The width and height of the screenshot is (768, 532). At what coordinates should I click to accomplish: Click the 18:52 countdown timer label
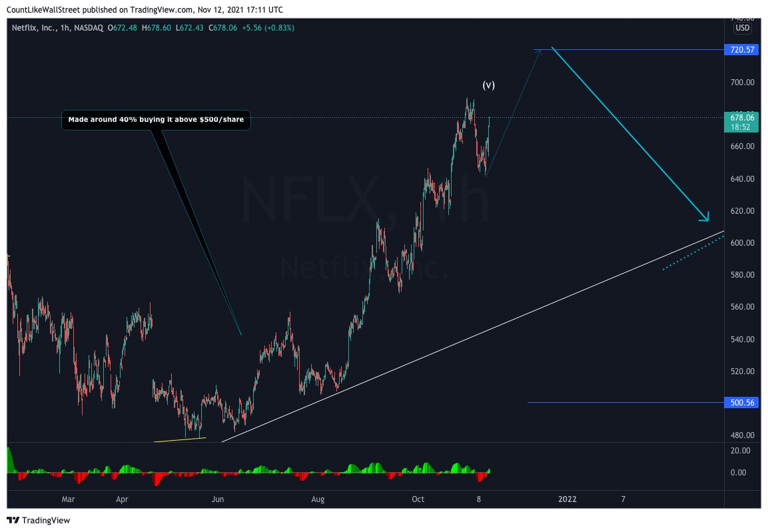(x=740, y=127)
